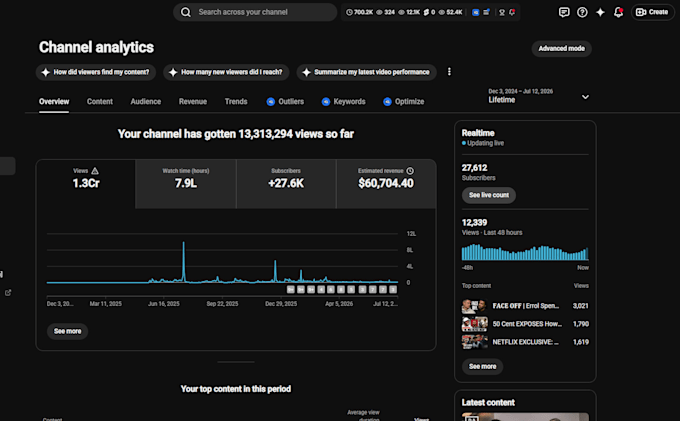The height and width of the screenshot is (421, 680).
Task: Open the list icon with blue dot
Action: click(x=487, y=12)
